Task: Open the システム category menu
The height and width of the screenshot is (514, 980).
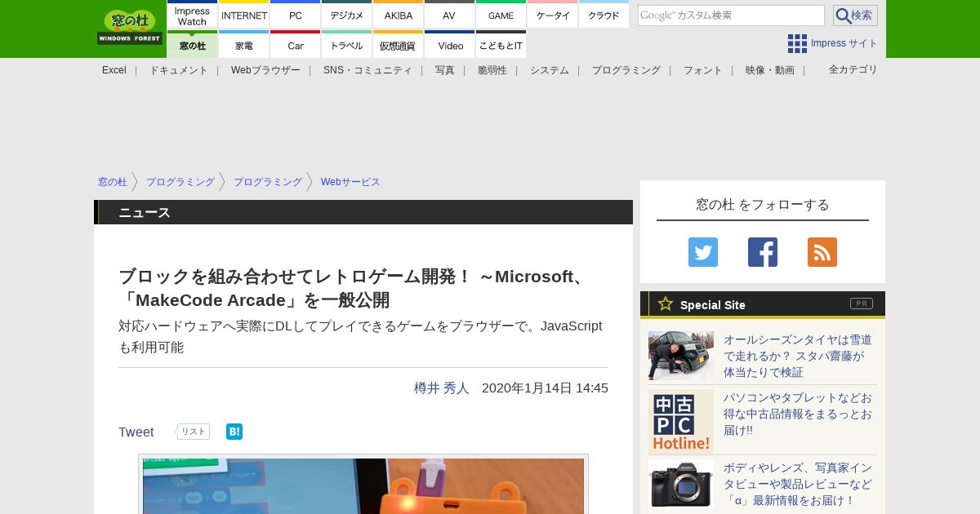Action: click(x=550, y=70)
